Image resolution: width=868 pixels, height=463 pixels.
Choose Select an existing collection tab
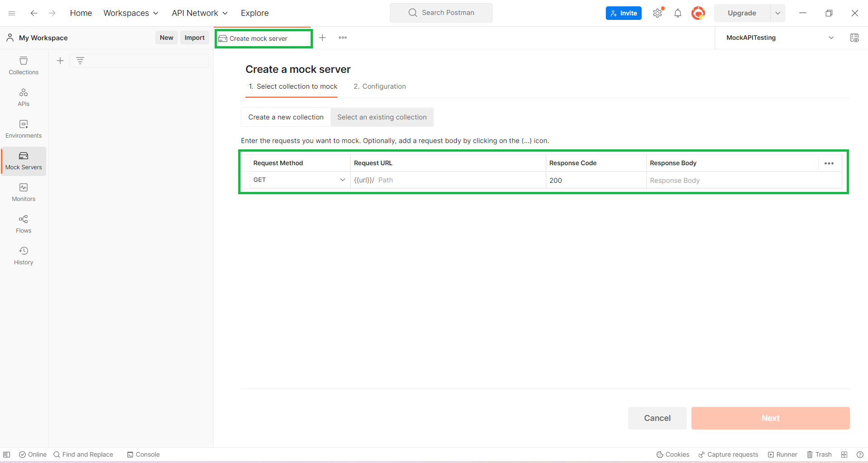pos(382,117)
